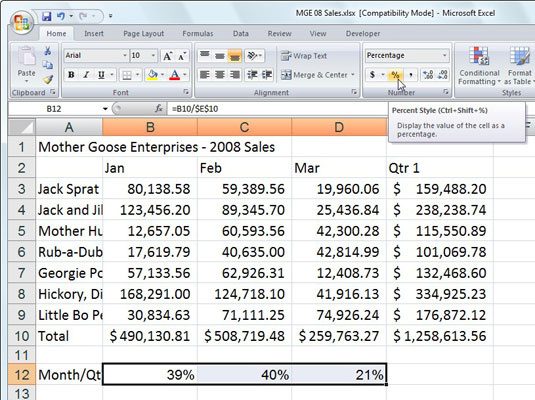Set bottom vertical alignment
This screenshot has width=535, height=400.
pyautogui.click(x=235, y=55)
